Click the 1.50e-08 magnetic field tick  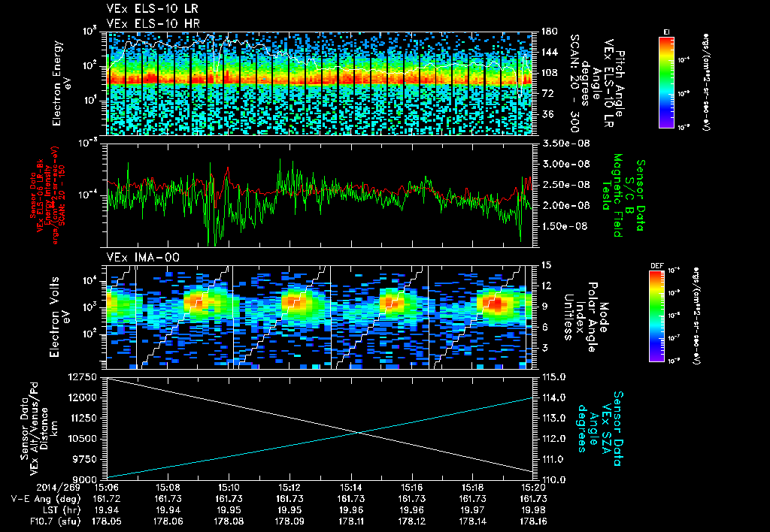[x=565, y=226]
